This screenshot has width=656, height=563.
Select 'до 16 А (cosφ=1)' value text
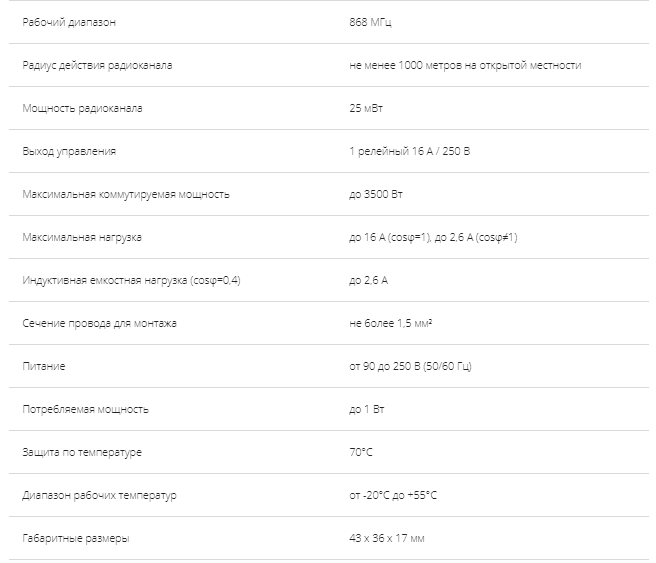(390, 238)
